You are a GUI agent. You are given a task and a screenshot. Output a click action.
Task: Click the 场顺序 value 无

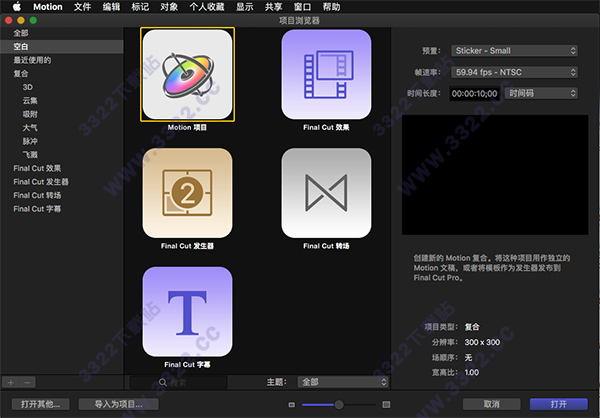point(468,358)
